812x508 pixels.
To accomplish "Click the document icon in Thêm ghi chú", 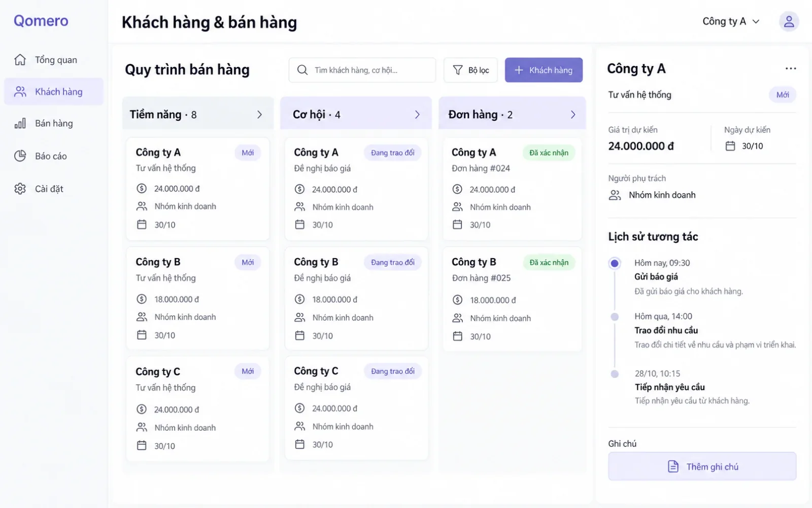I will tap(673, 466).
